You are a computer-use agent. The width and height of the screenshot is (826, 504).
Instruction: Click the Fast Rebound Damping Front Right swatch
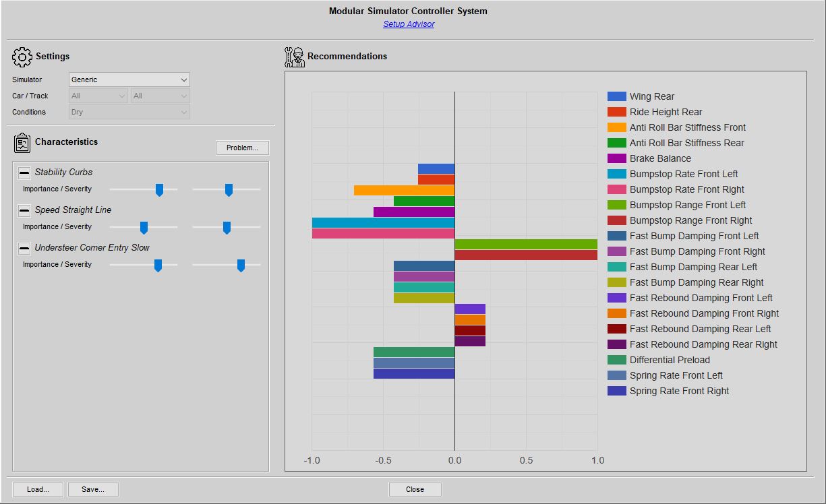pyautogui.click(x=617, y=313)
